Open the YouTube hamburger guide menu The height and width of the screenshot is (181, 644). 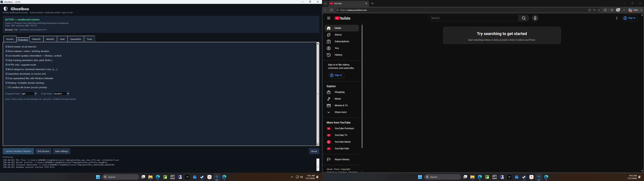point(329,18)
